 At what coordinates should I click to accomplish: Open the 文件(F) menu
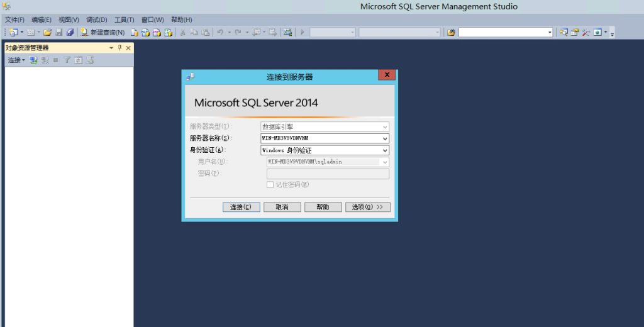point(14,19)
